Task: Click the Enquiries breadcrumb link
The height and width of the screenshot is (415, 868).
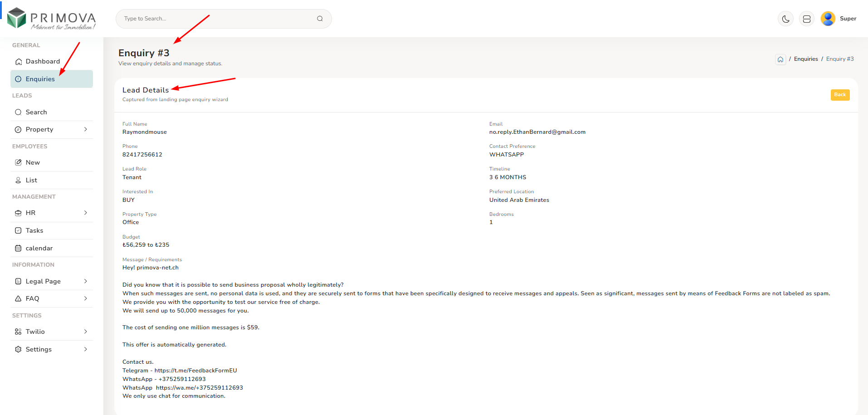Action: tap(806, 59)
